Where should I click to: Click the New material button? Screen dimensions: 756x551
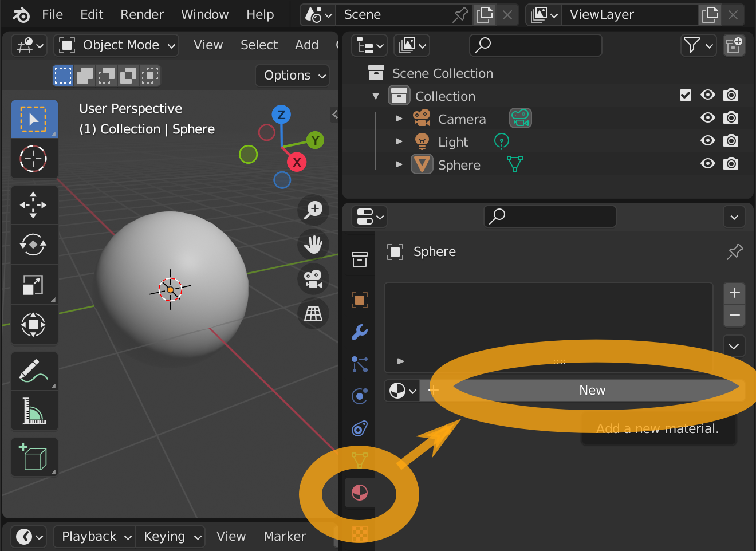click(582, 391)
